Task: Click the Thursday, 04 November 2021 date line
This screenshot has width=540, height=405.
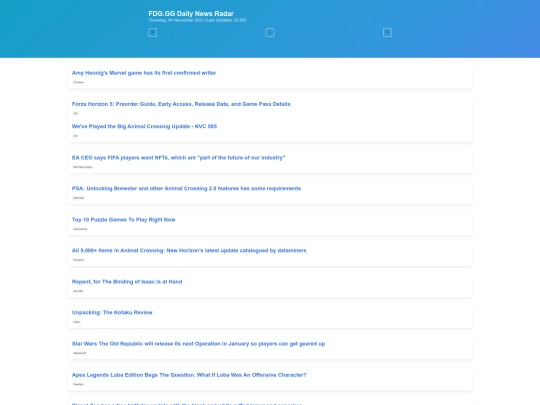Action: 197,20
